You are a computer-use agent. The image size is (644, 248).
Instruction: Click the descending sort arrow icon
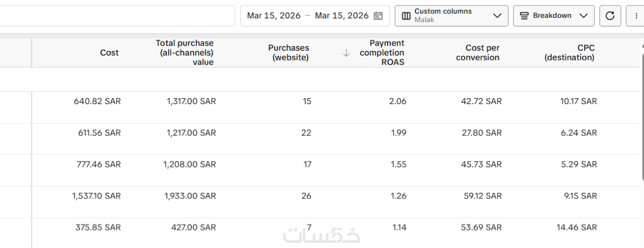[x=346, y=53]
